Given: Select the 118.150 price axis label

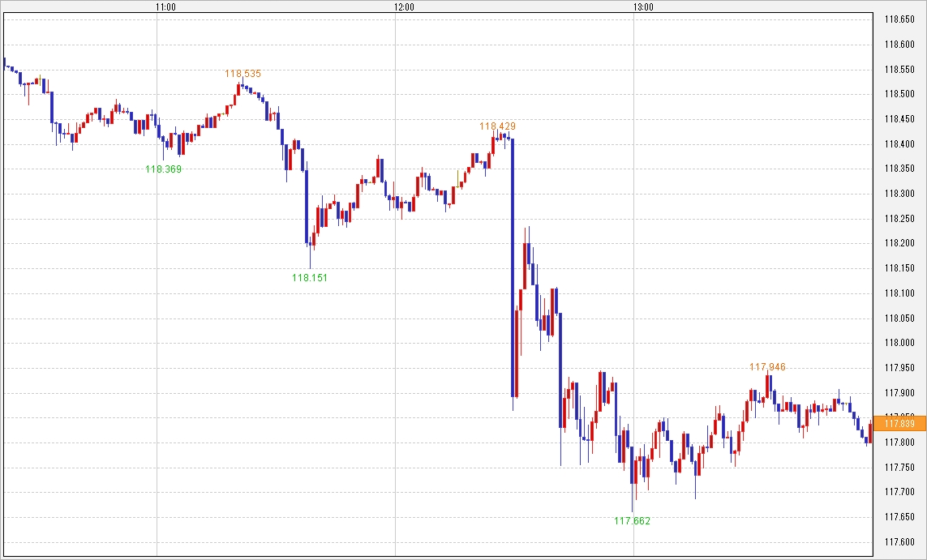Looking at the screenshot, I should point(900,269).
